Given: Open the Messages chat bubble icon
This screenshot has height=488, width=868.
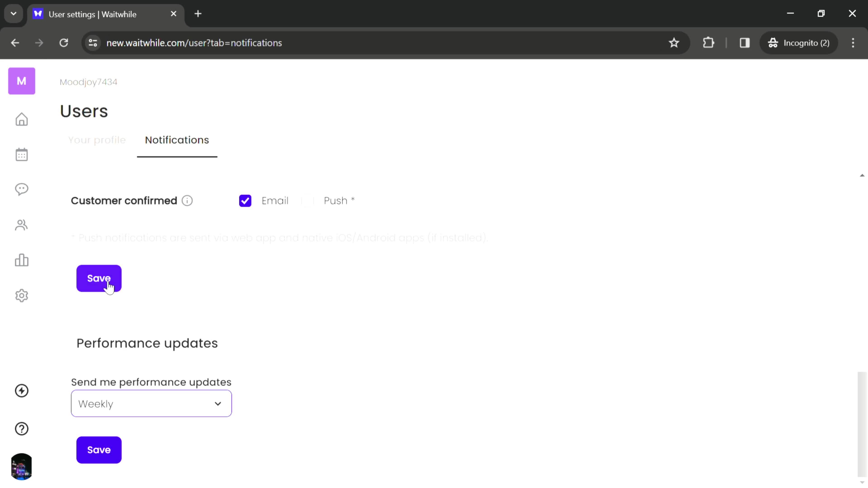Looking at the screenshot, I should click(21, 189).
